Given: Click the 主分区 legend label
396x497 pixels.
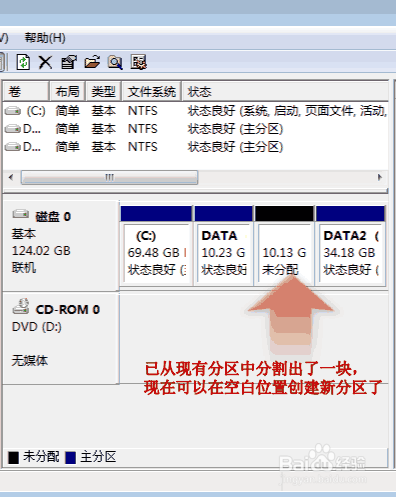Looking at the screenshot, I should [x=98, y=457].
